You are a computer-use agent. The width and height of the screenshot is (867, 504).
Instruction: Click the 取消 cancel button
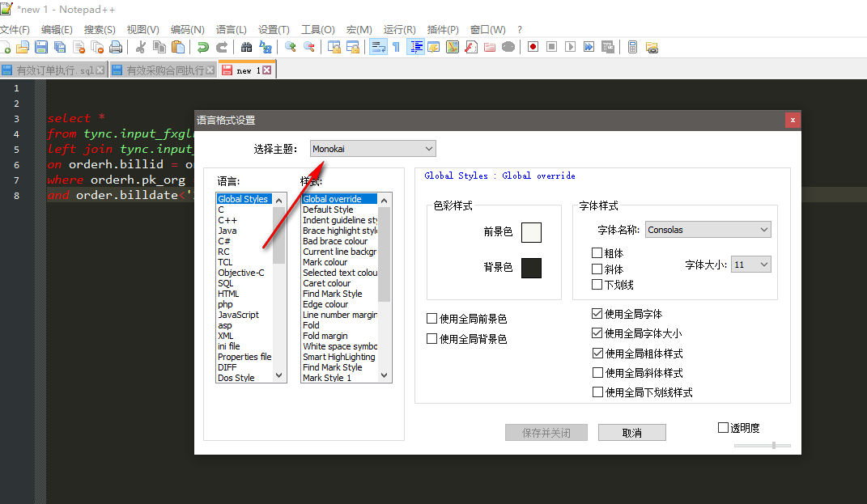tap(631, 432)
